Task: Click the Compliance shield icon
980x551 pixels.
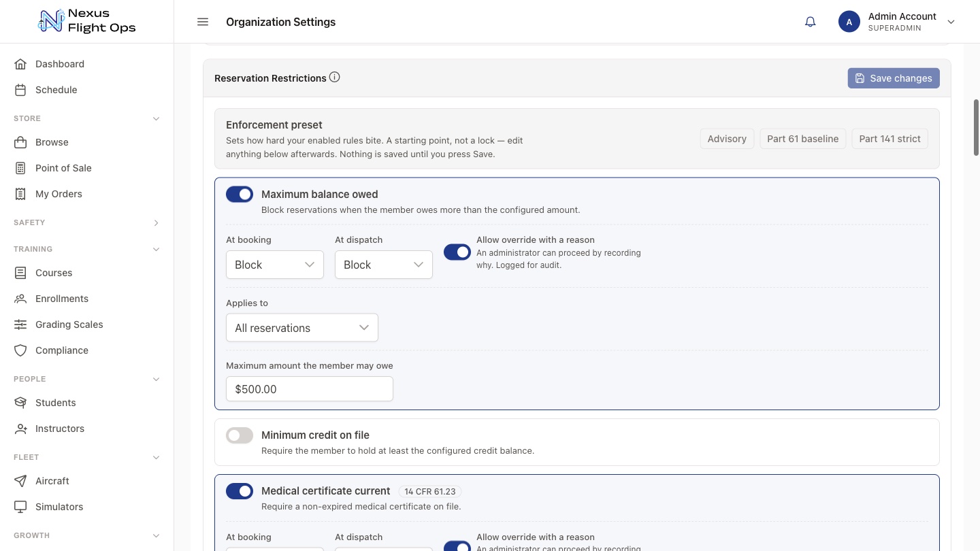Action: (20, 350)
